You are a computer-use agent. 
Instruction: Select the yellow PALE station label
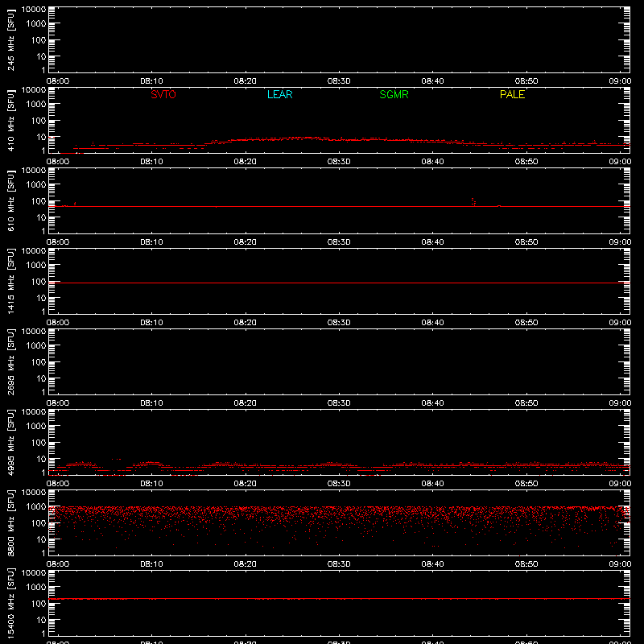click(x=512, y=94)
